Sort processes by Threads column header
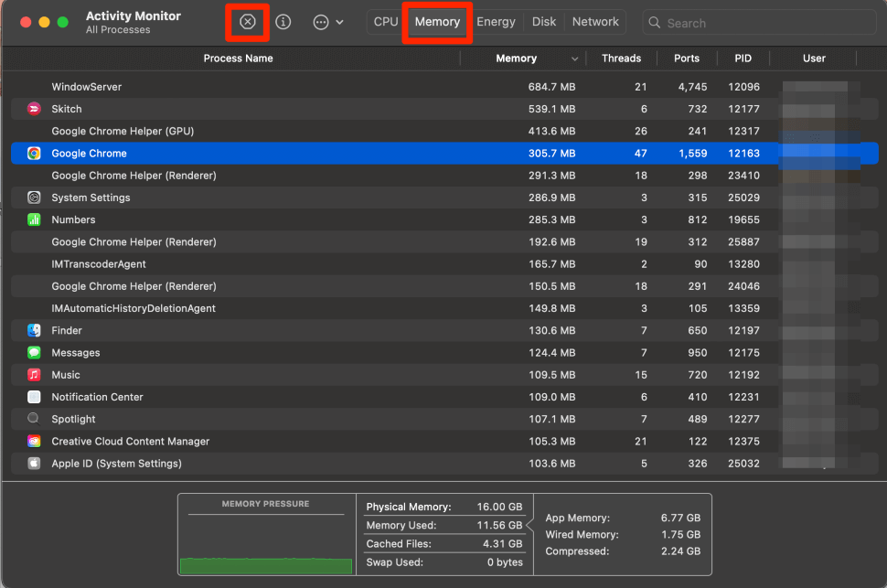The image size is (887, 588). [x=621, y=59]
